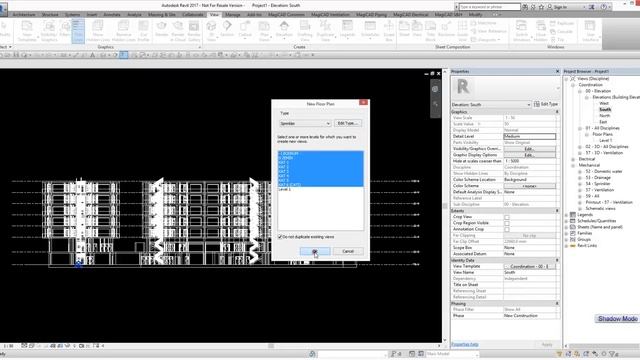Expand Schedules/Quantities node

pyautogui.click(x=567, y=221)
